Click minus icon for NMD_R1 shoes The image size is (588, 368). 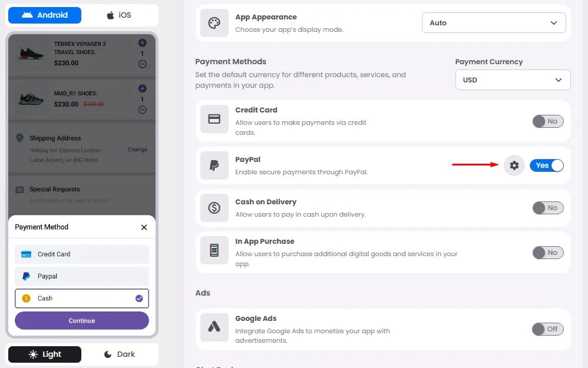coord(143,110)
